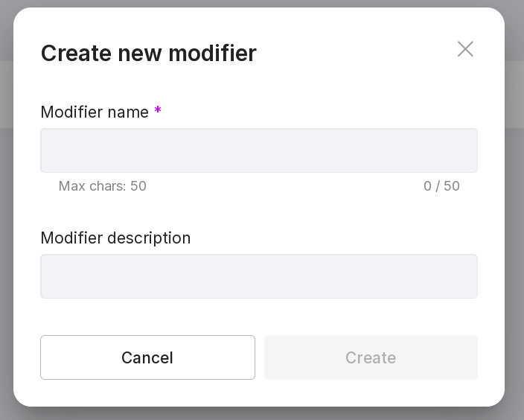Focus the Modifier name input field
The image size is (524, 420).
click(x=259, y=150)
